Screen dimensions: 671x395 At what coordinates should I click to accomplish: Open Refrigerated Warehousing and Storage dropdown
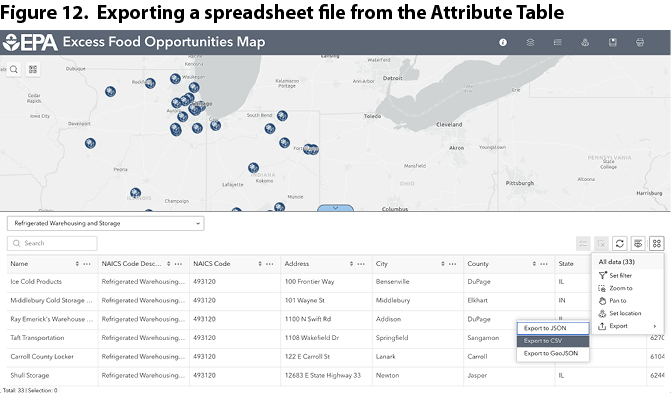pyautogui.click(x=105, y=223)
